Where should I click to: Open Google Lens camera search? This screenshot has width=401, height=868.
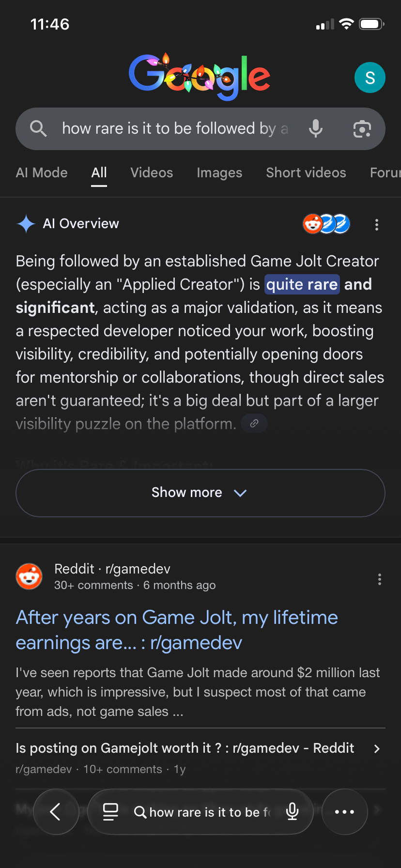coord(362,129)
